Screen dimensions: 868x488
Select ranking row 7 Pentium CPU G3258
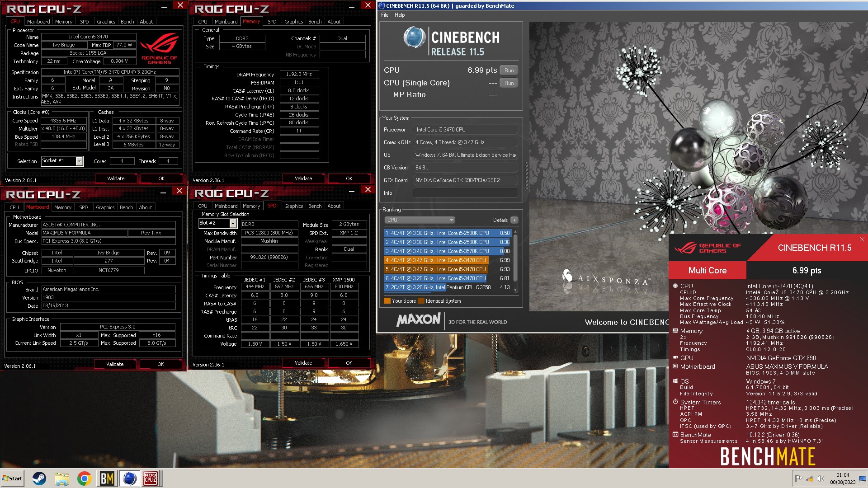[448, 287]
